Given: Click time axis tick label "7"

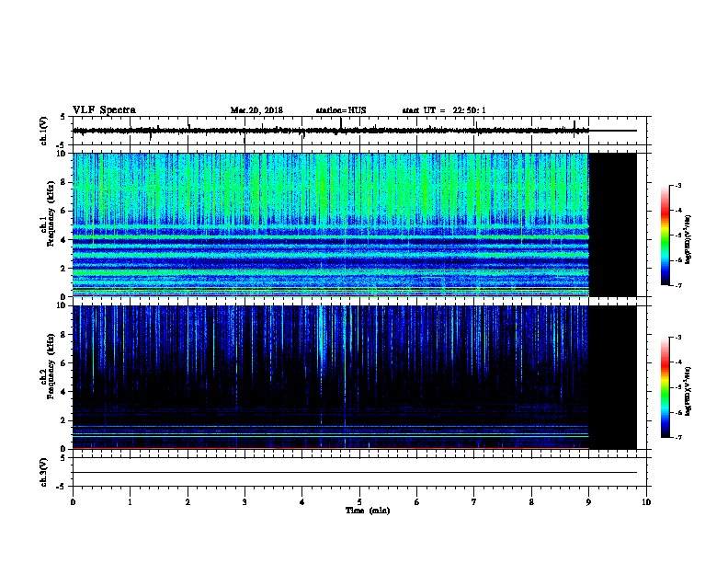Looking at the screenshot, I should click(474, 502).
